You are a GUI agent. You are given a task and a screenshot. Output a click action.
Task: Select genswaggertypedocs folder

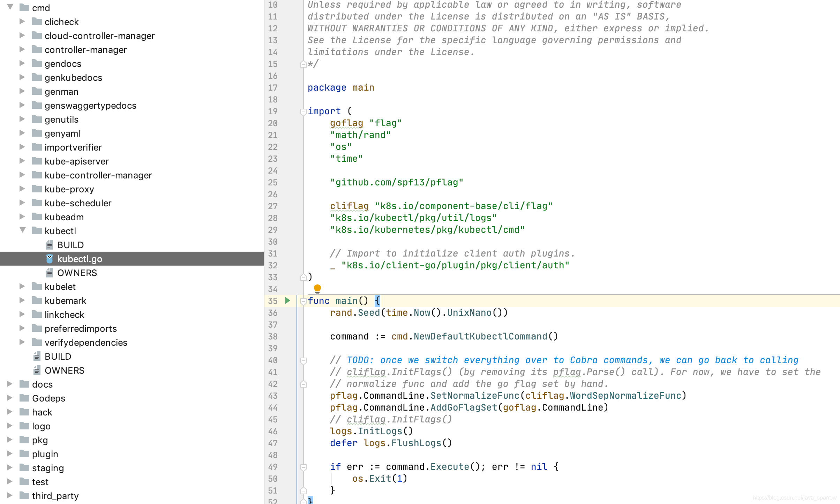[90, 106]
